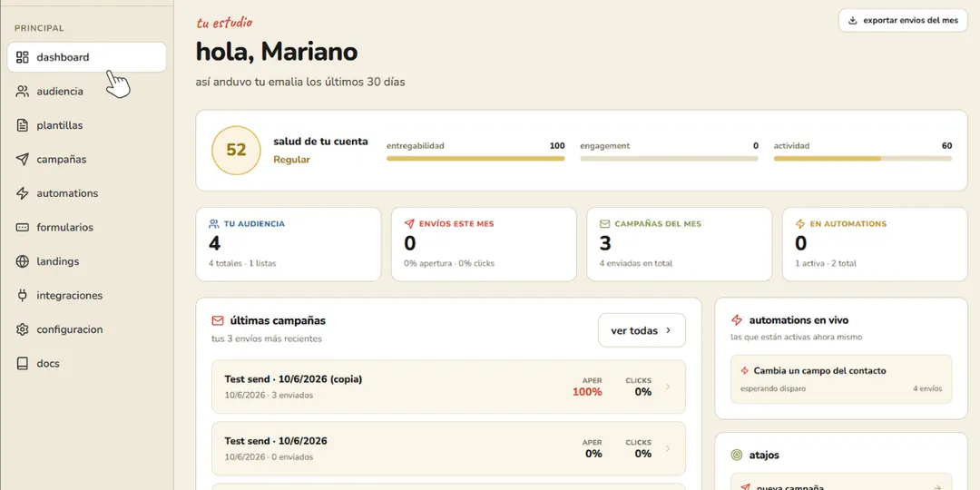Image resolution: width=980 pixels, height=490 pixels.
Task: Click the Regular account health label
Action: coord(292,160)
